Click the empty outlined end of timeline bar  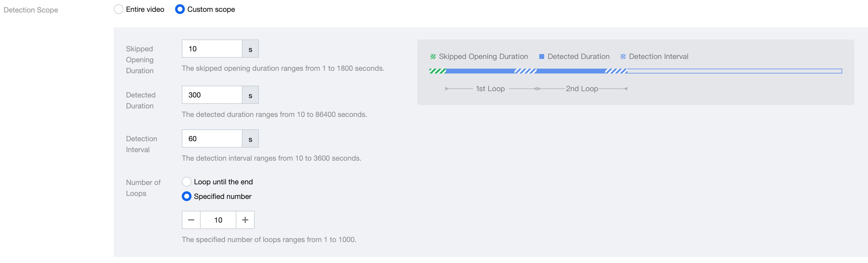click(734, 71)
